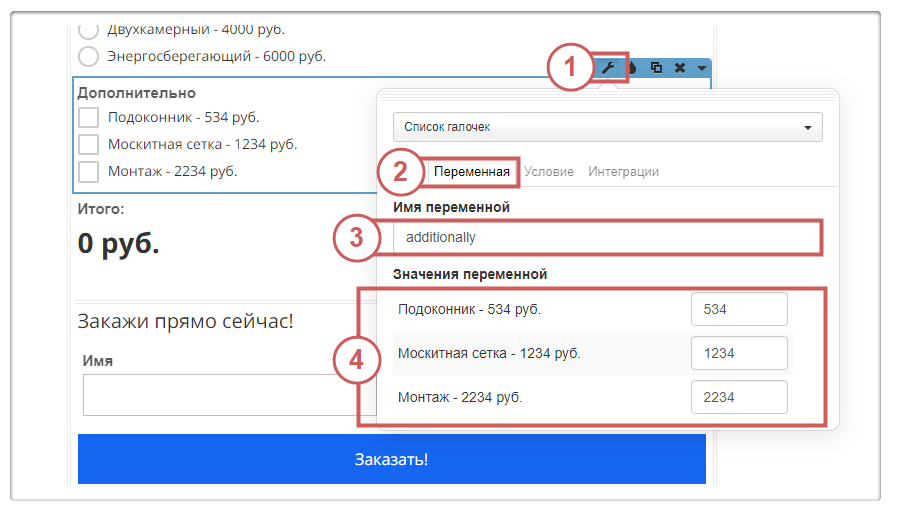
Task: Check the 'Подоконник - 534 руб.' checkbox
Action: point(88,118)
